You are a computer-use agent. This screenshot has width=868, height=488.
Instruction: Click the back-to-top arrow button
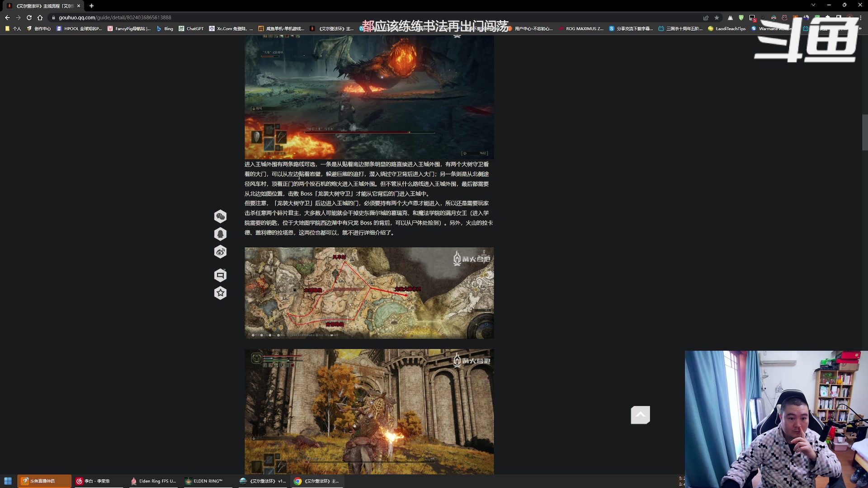point(641,415)
